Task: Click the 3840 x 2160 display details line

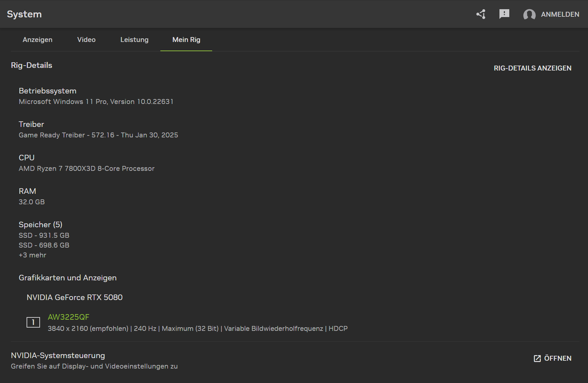Action: pyautogui.click(x=198, y=329)
